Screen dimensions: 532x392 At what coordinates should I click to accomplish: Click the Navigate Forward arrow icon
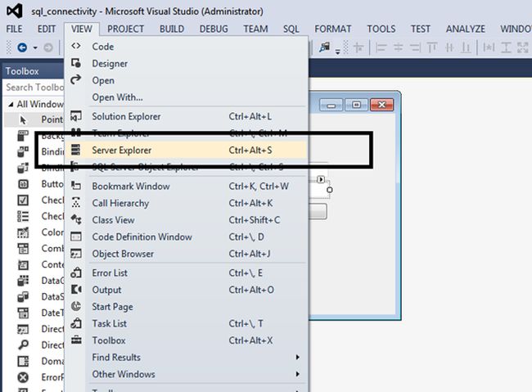(48, 47)
